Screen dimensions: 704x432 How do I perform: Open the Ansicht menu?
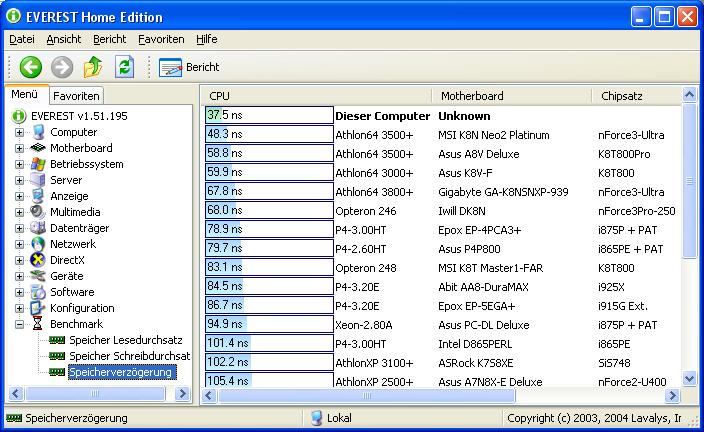(64, 40)
